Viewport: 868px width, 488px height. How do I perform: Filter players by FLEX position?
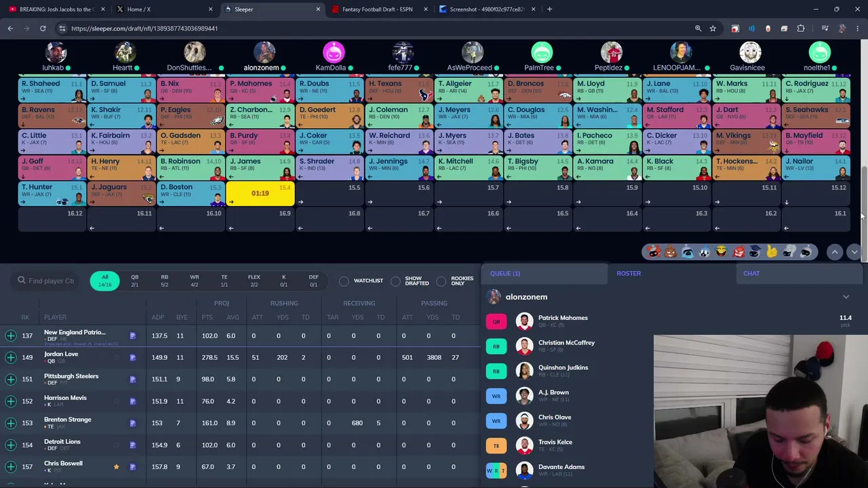click(254, 281)
